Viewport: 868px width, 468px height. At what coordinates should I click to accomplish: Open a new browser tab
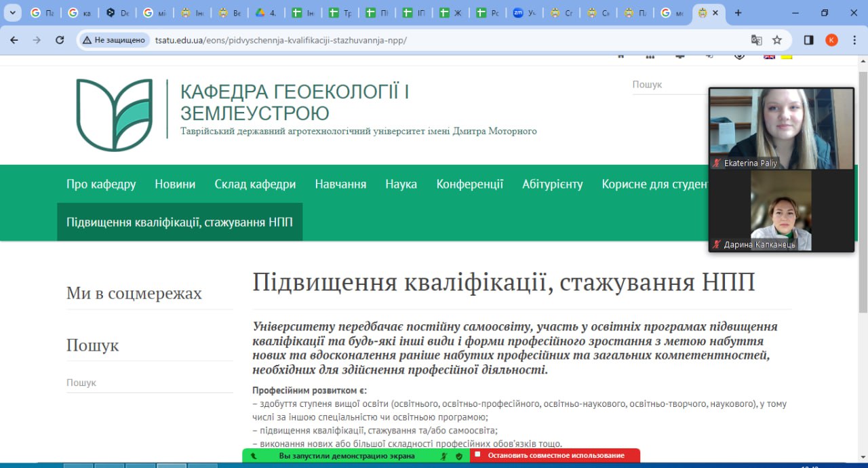[738, 13]
